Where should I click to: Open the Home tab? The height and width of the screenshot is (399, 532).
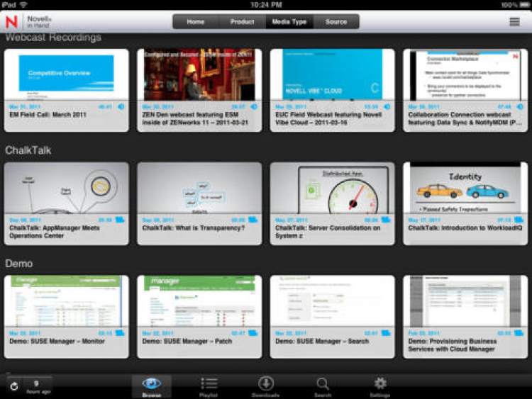196,22
